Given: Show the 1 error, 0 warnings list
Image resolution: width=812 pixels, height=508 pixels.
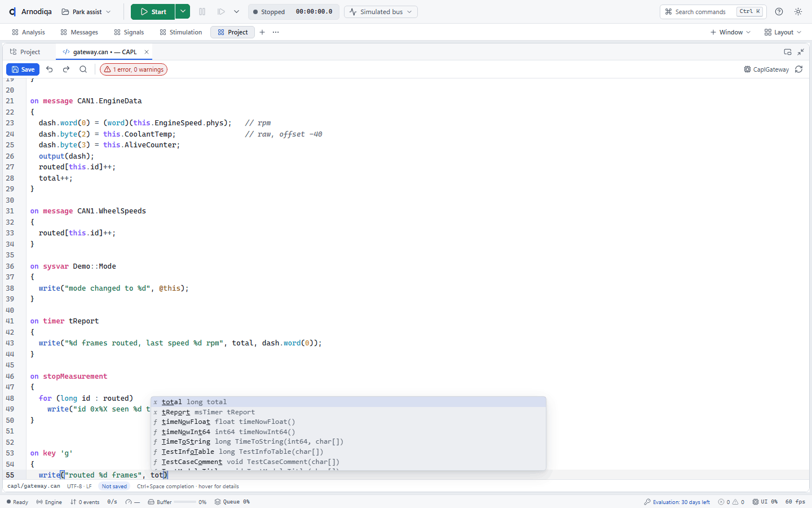Looking at the screenshot, I should click(134, 69).
